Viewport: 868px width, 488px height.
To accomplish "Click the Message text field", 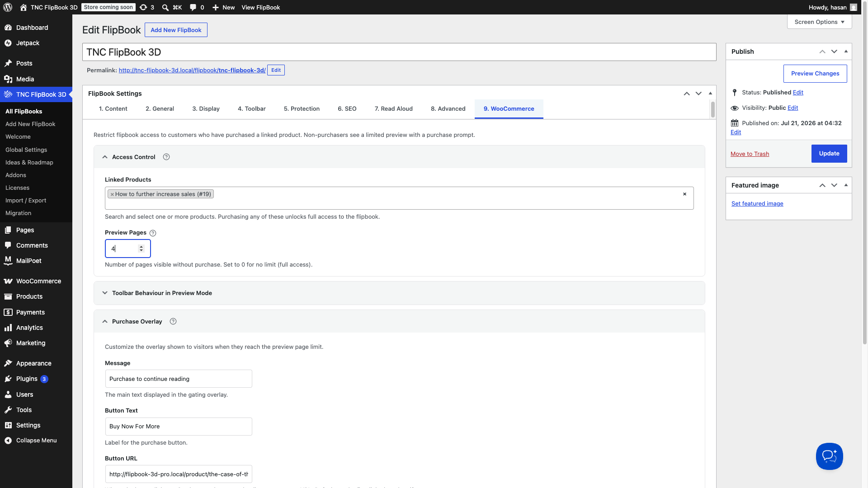I will [x=179, y=379].
